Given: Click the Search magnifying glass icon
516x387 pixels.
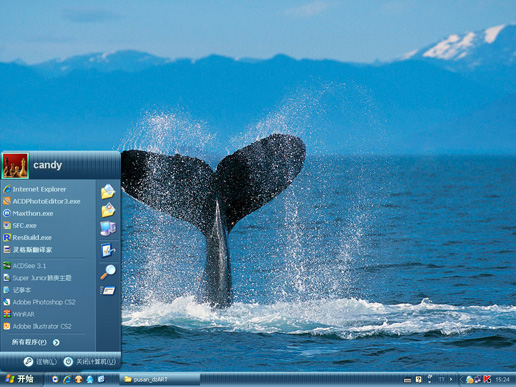Looking at the screenshot, I should 108,272.
